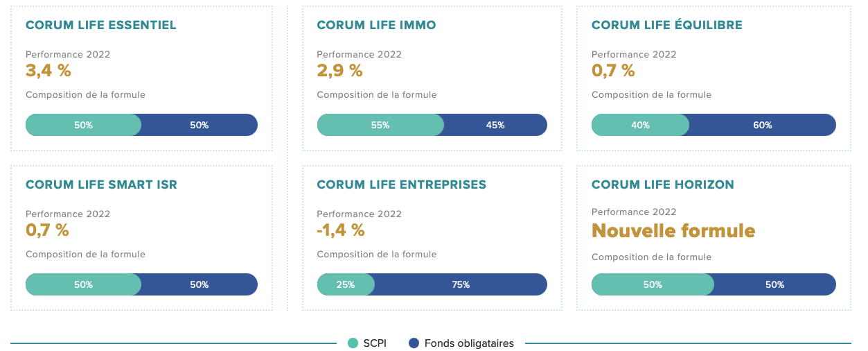Click the Fonds obligataires legend text
868x351 pixels.
click(x=469, y=343)
